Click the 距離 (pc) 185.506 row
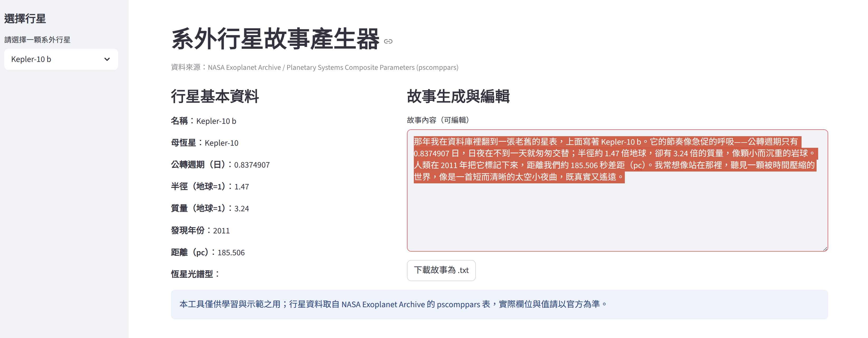Image resolution: width=868 pixels, height=338 pixels. tap(208, 252)
